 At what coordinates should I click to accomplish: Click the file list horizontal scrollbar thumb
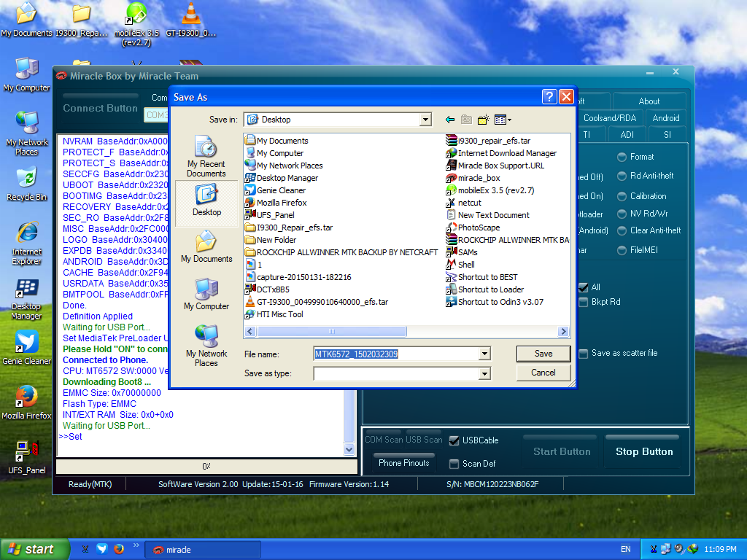click(x=332, y=332)
